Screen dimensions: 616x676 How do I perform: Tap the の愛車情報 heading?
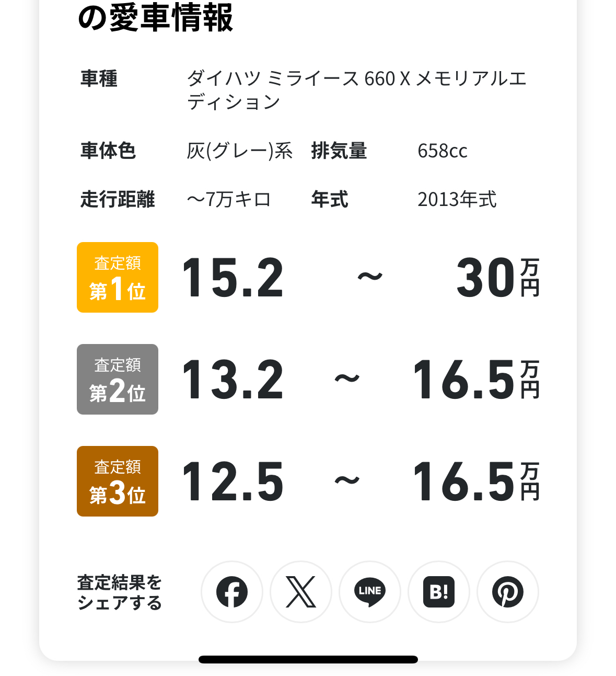pyautogui.click(x=155, y=17)
